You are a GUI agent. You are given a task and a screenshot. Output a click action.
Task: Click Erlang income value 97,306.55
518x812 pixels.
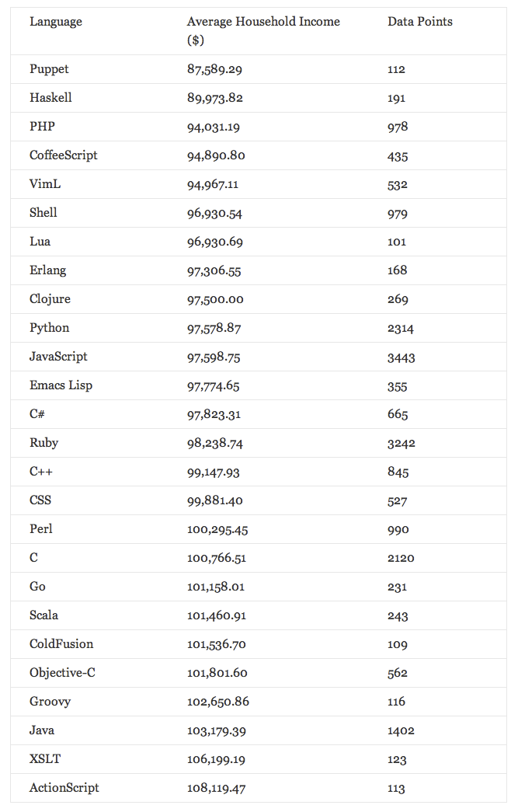214,270
